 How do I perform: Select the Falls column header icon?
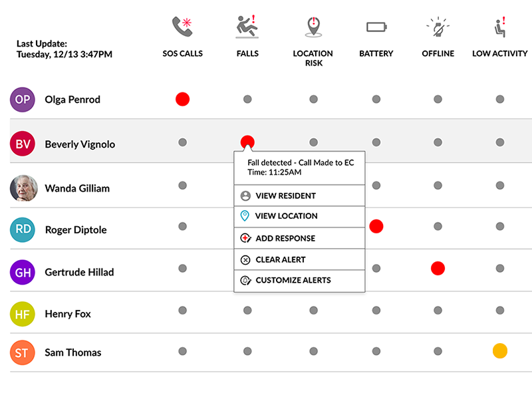click(x=247, y=27)
